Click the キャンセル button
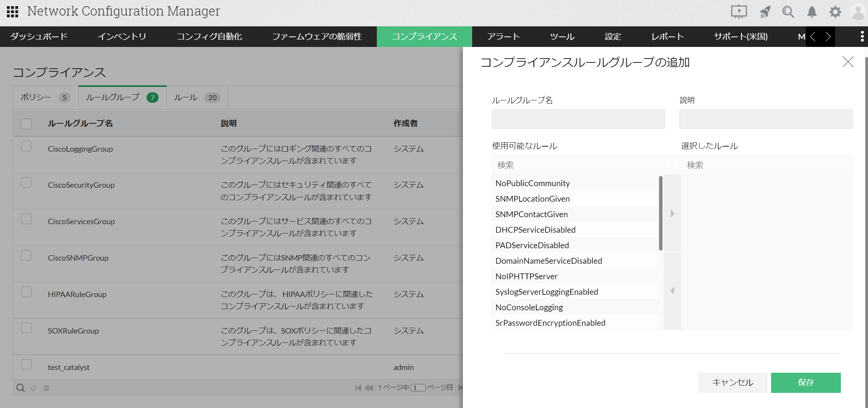Screen dimensions: 868x408 point(732,382)
